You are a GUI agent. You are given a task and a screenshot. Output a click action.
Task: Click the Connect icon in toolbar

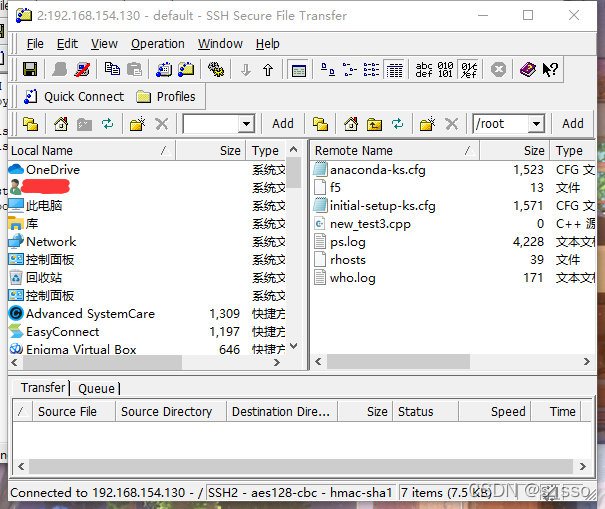click(x=59, y=69)
